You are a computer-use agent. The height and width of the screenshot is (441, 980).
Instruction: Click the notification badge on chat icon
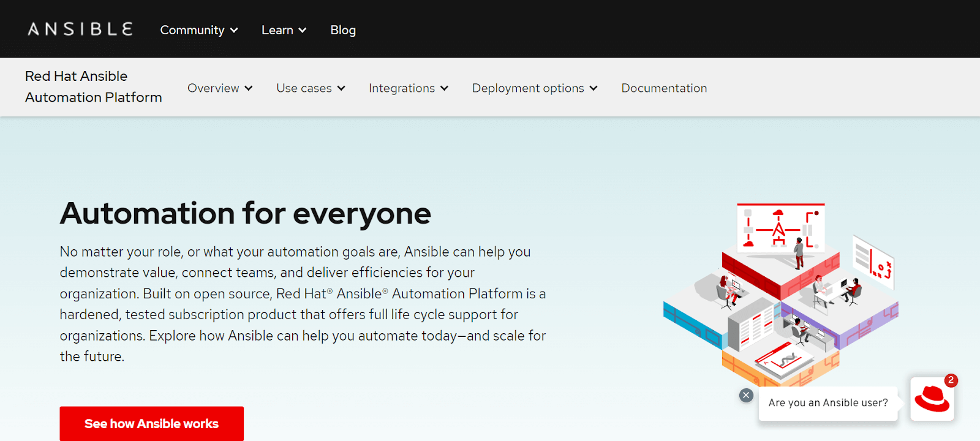point(951,380)
